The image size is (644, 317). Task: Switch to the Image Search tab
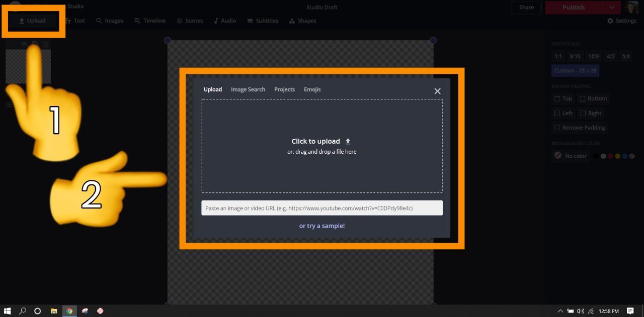248,89
